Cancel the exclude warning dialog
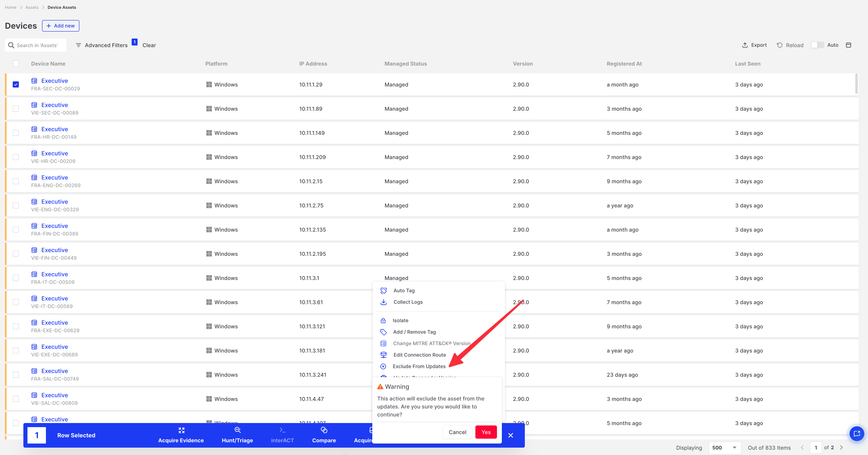 click(457, 432)
